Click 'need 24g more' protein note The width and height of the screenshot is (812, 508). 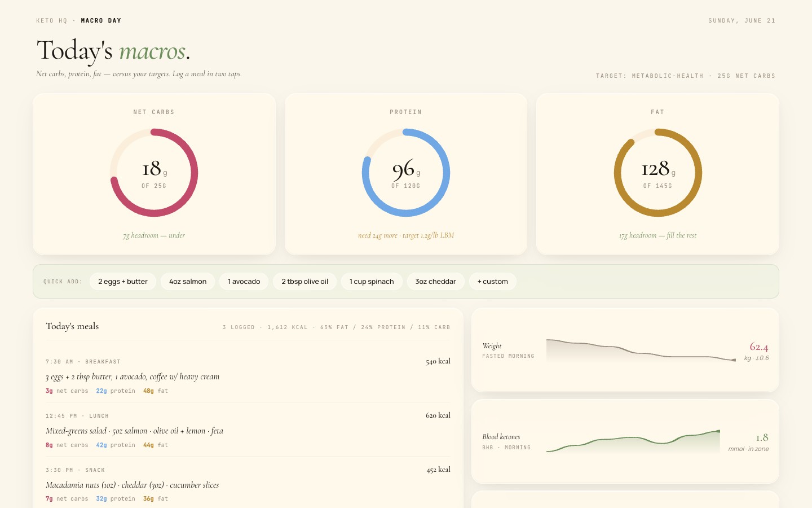[378, 235]
